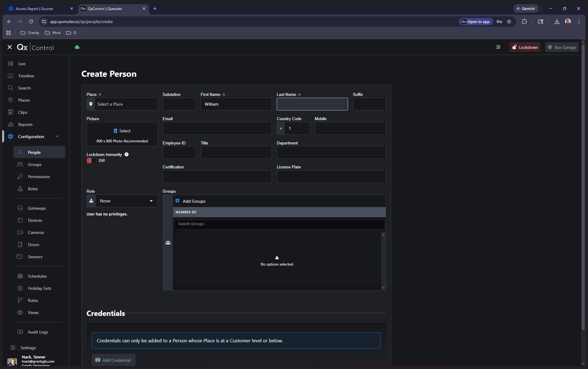Switch to the Access Report Sicunet tab
This screenshot has height=369, width=588.
point(34,8)
